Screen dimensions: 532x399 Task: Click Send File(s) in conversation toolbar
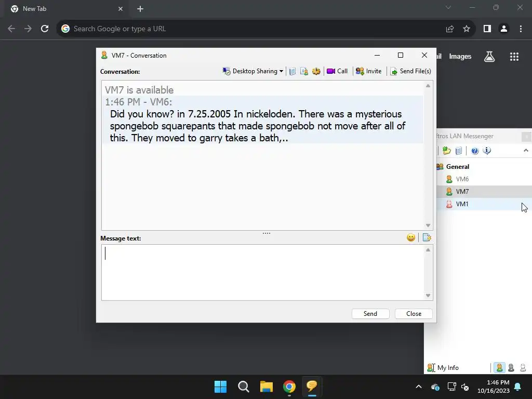[410, 71]
